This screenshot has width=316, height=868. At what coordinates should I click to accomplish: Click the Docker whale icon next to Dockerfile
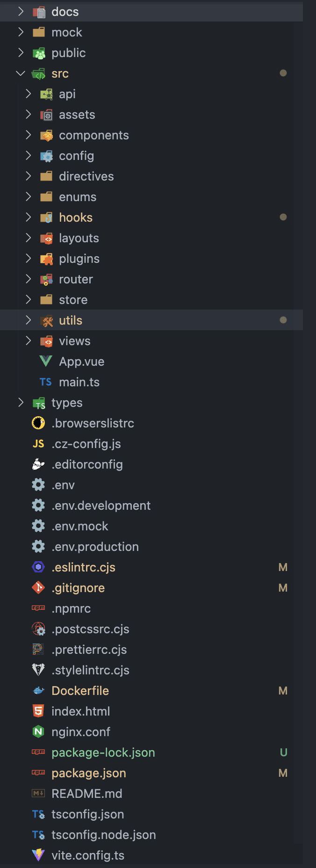(38, 690)
